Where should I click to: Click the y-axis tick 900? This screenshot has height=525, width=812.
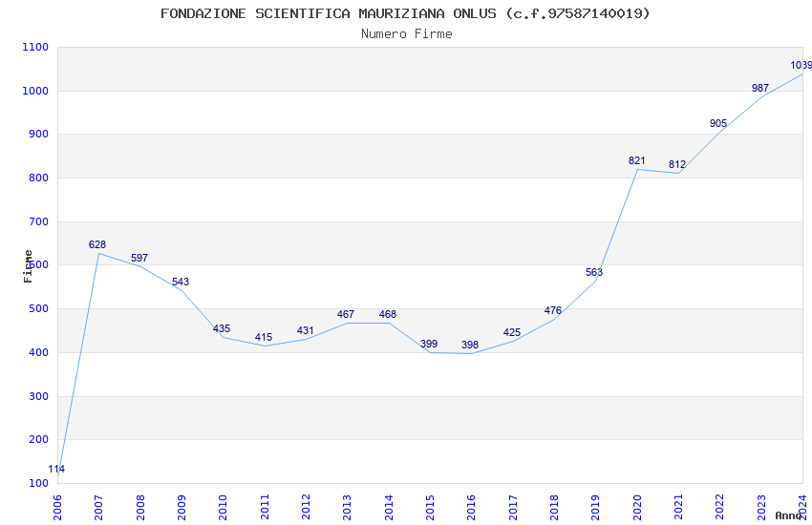38,135
